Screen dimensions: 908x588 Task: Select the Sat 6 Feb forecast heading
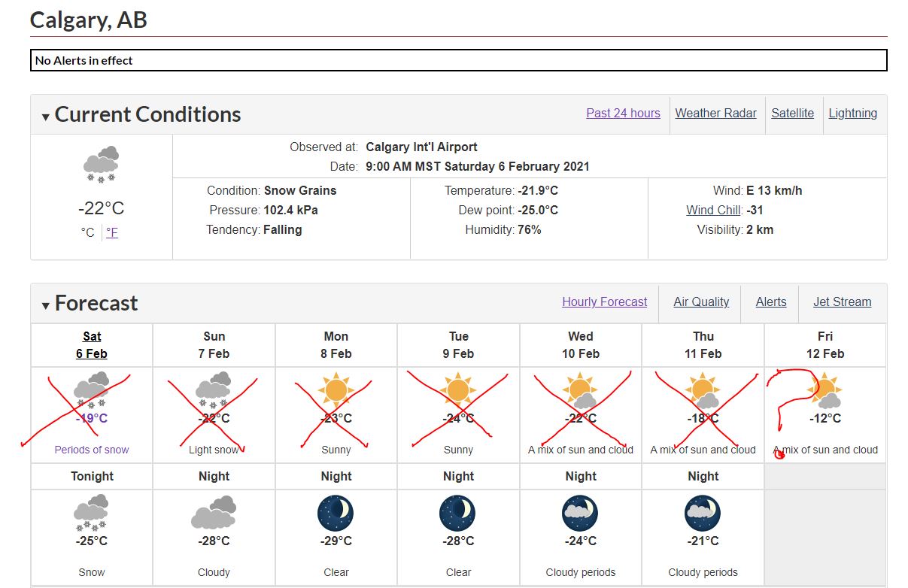pos(92,345)
